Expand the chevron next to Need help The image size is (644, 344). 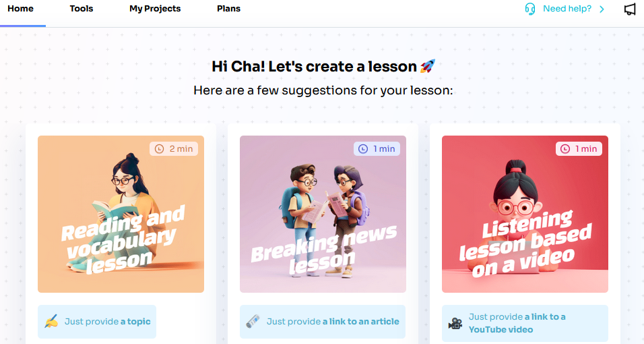coord(602,9)
